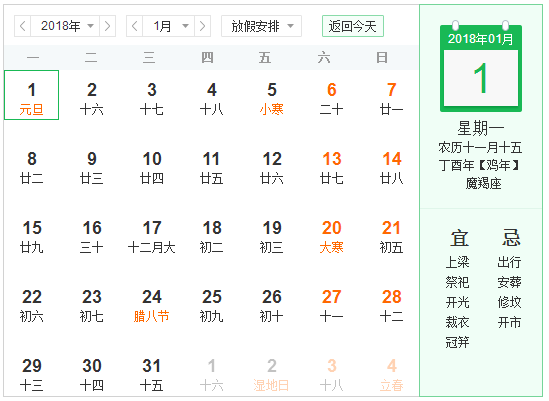Select Saturday January 6 二十

[332, 98]
